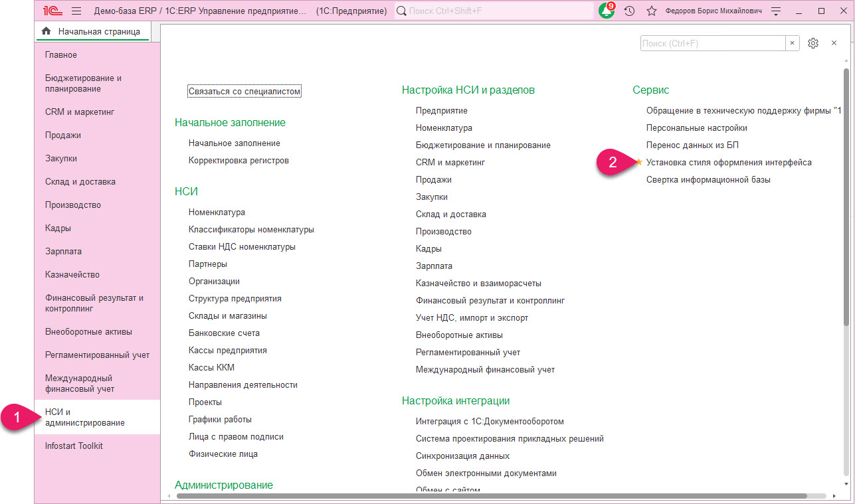Open Учет НДС, импорт и экспорт link

(472, 318)
